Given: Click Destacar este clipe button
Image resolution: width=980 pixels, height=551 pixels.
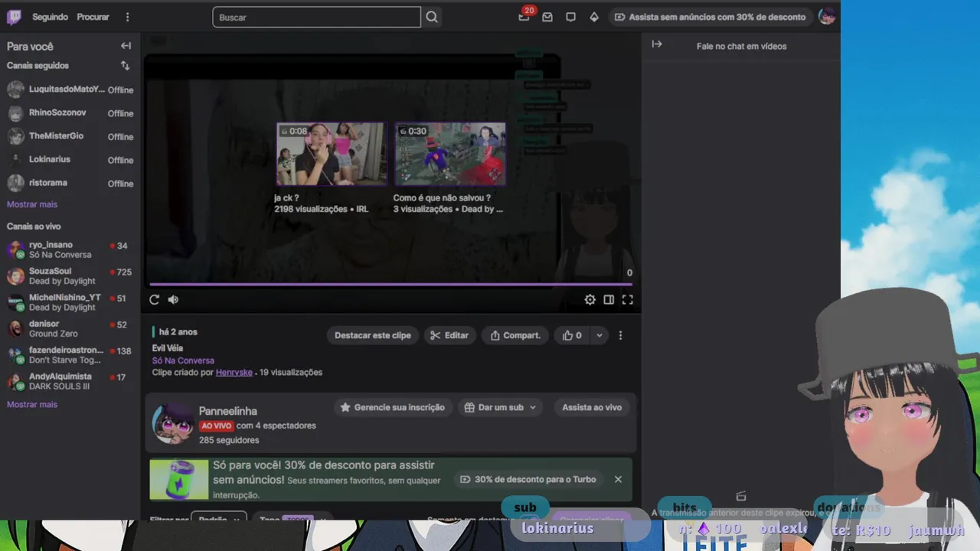Looking at the screenshot, I should tap(373, 335).
